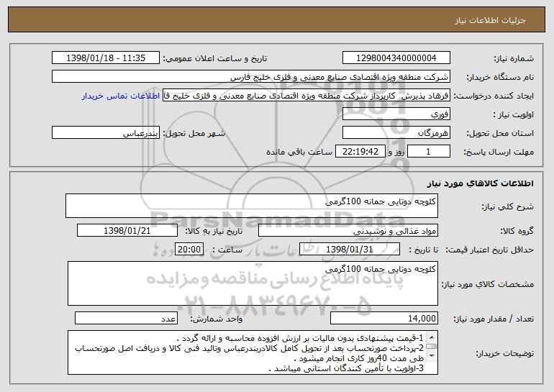Click the general description box کلوچه دوتایی جمانه
This screenshot has width=554, height=392.
tap(252, 206)
